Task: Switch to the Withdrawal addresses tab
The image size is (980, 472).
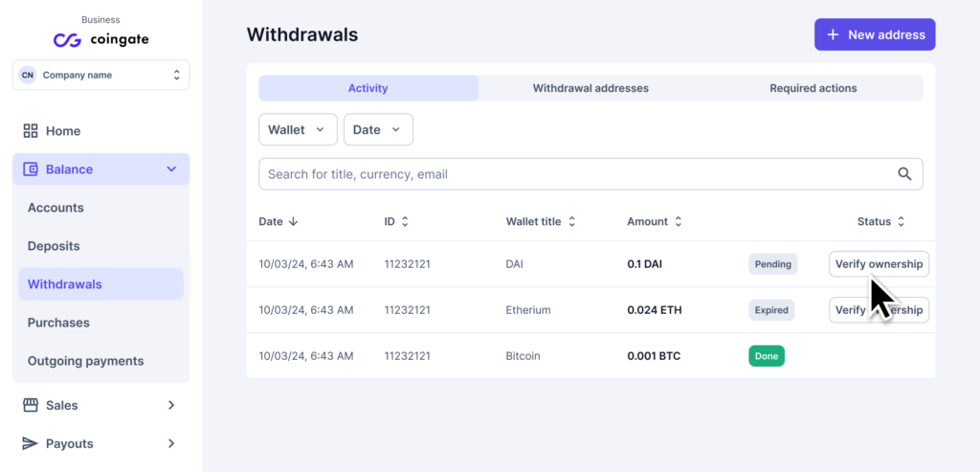Action: [590, 88]
